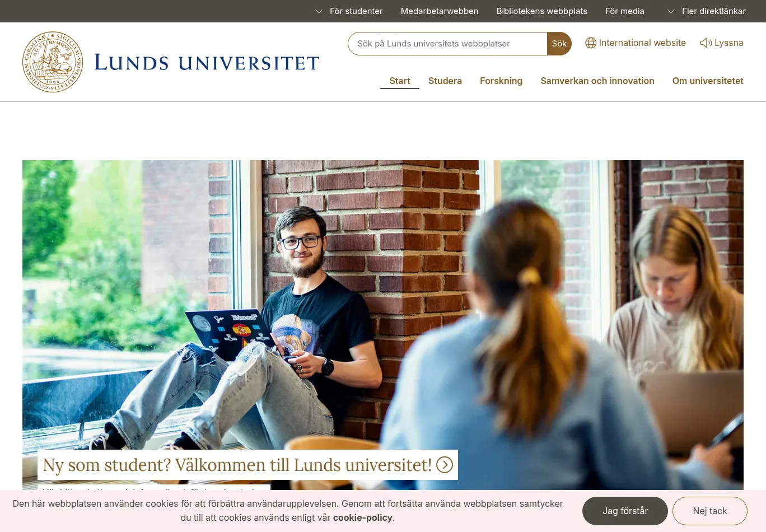This screenshot has height=532, width=766.
Task: Click the Sök search button
Action: coord(559,44)
